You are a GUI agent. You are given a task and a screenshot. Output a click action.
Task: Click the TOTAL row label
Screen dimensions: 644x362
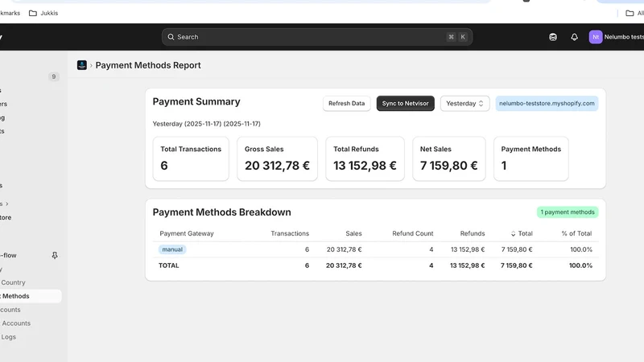(x=169, y=265)
